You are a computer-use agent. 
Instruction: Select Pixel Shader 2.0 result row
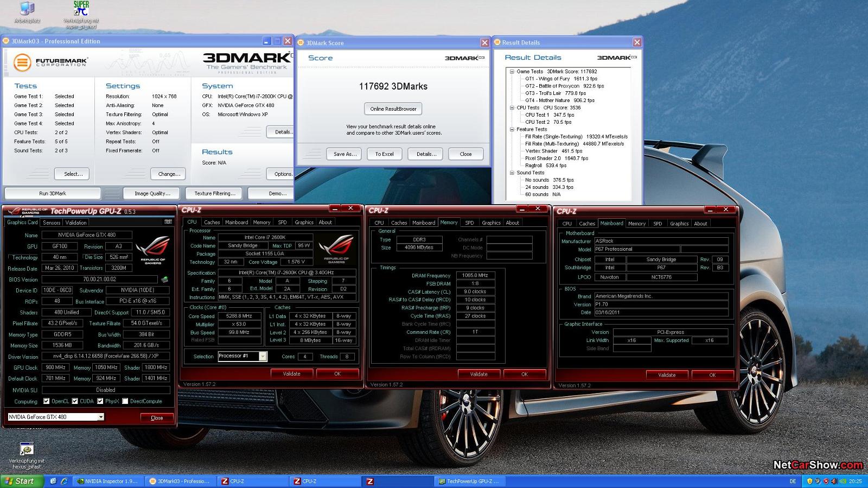pyautogui.click(x=556, y=159)
